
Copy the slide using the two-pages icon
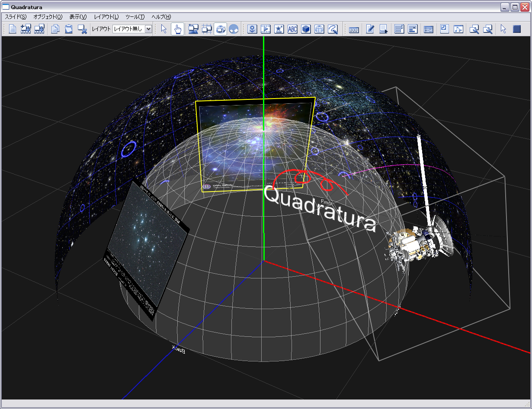[55, 29]
